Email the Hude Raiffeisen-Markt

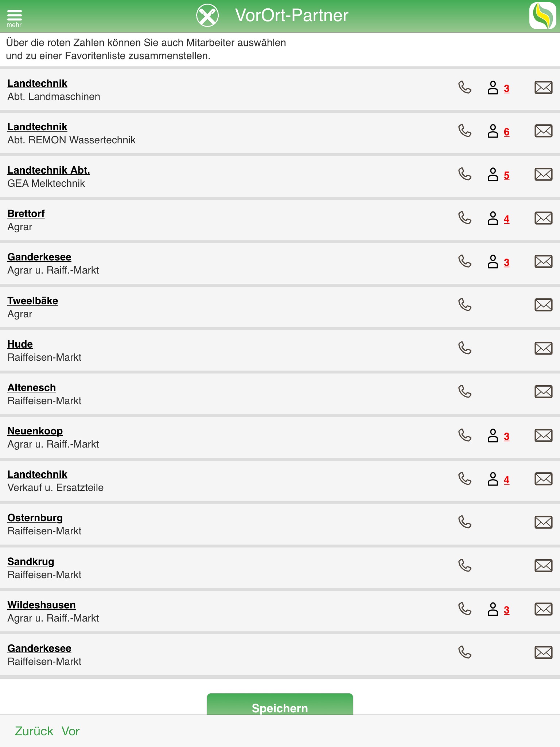pyautogui.click(x=543, y=348)
